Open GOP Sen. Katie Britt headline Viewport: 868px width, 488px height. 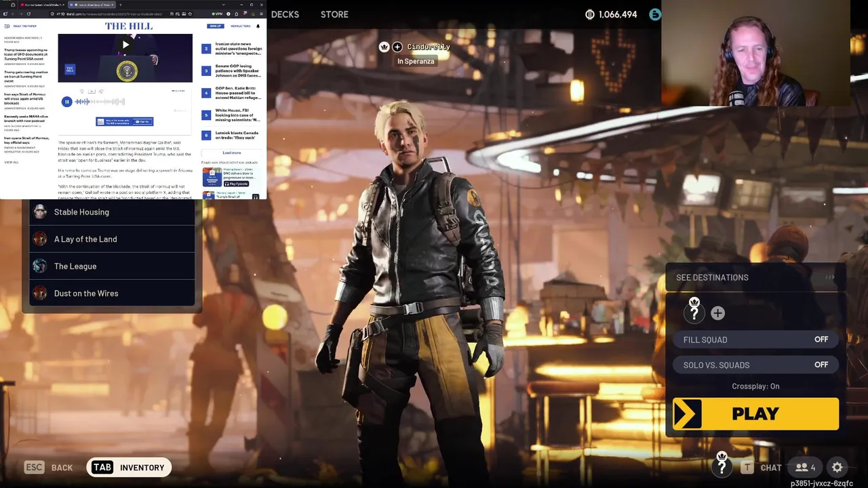pos(238,93)
